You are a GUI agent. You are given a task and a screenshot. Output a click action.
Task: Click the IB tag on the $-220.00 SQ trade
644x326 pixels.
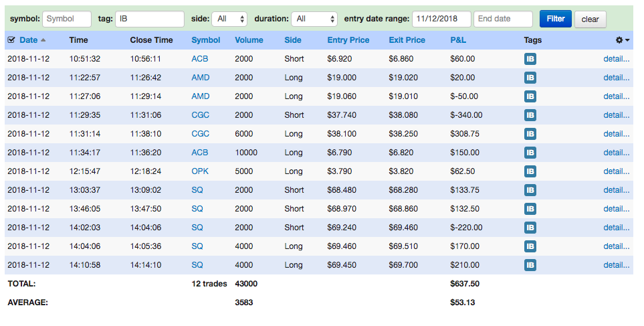[530, 228]
